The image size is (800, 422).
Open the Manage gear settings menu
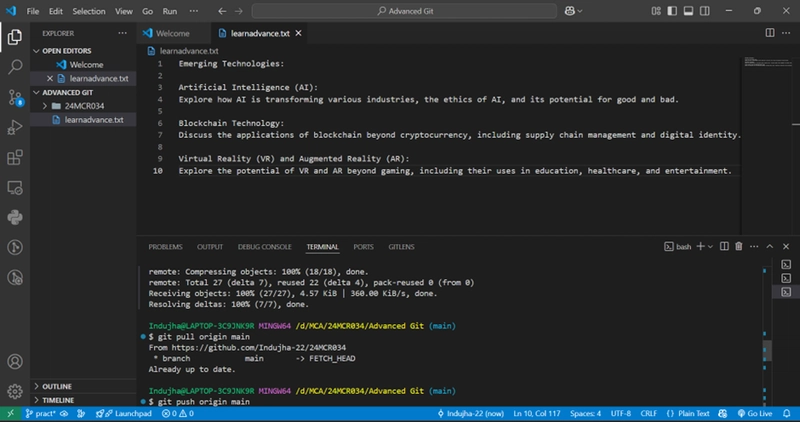[15, 391]
